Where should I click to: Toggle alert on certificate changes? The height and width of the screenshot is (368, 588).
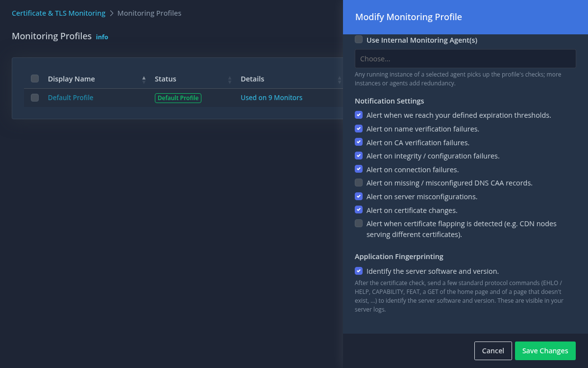pos(359,210)
